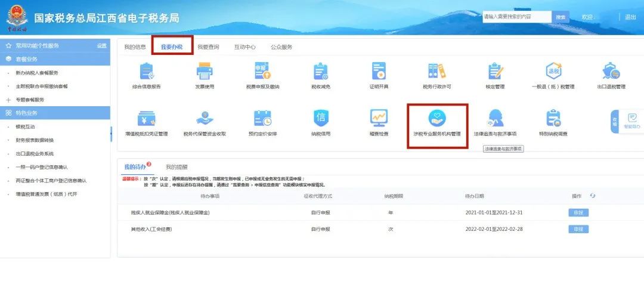This screenshot has height=303, width=644.
Task: Select the 我的待办 tab
Action: (135, 167)
